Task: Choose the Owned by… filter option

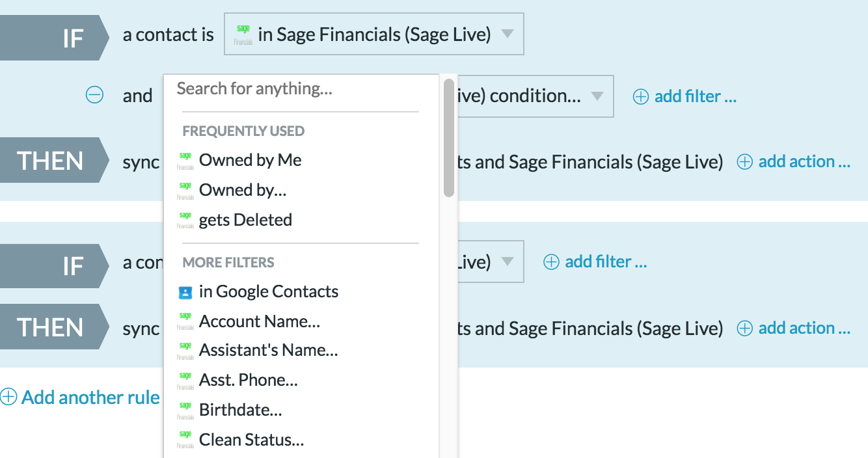Action: pyautogui.click(x=243, y=190)
